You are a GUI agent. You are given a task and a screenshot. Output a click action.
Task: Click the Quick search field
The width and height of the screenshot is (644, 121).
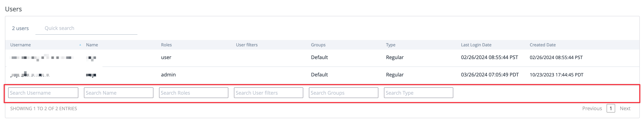pos(86,28)
